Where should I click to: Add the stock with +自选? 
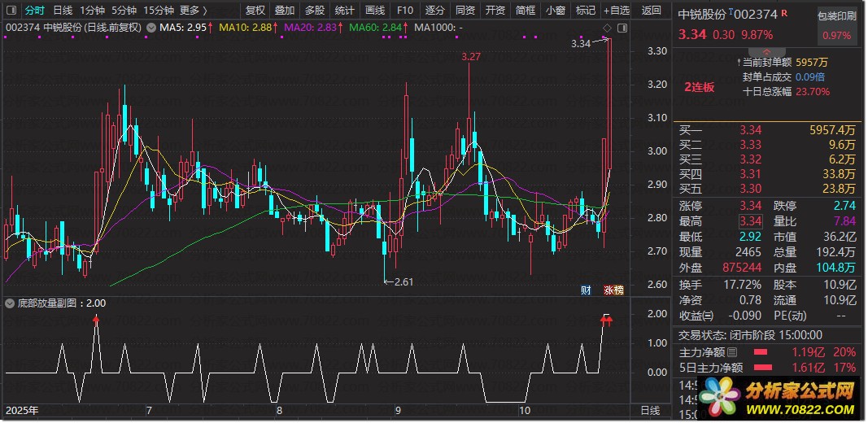pos(617,10)
